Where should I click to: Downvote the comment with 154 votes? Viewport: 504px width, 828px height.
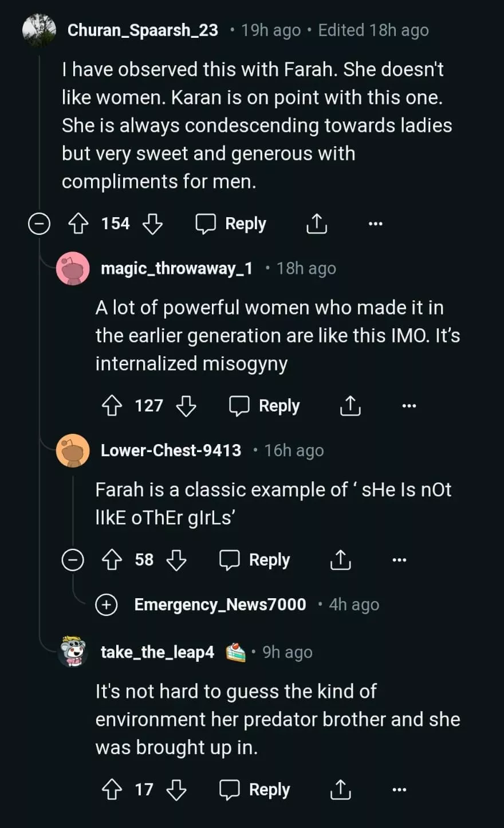point(152,223)
